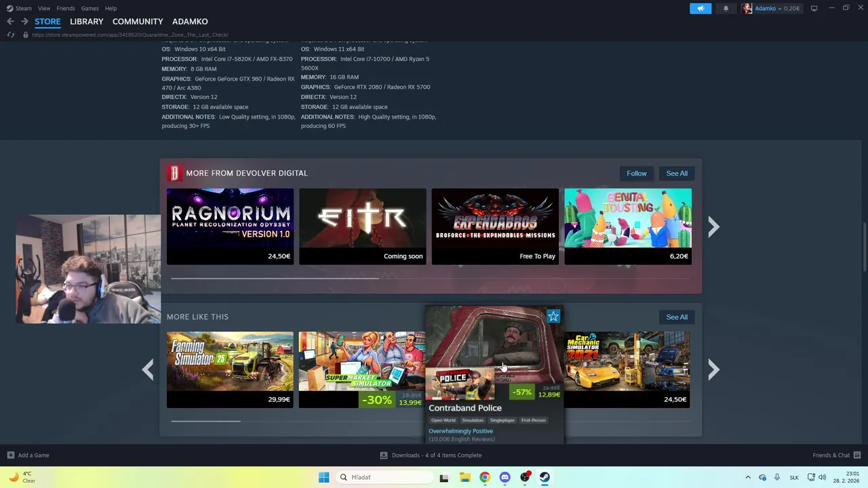Image resolution: width=868 pixels, height=488 pixels.
Task: Click the Contraband Police title
Action: pos(465,408)
